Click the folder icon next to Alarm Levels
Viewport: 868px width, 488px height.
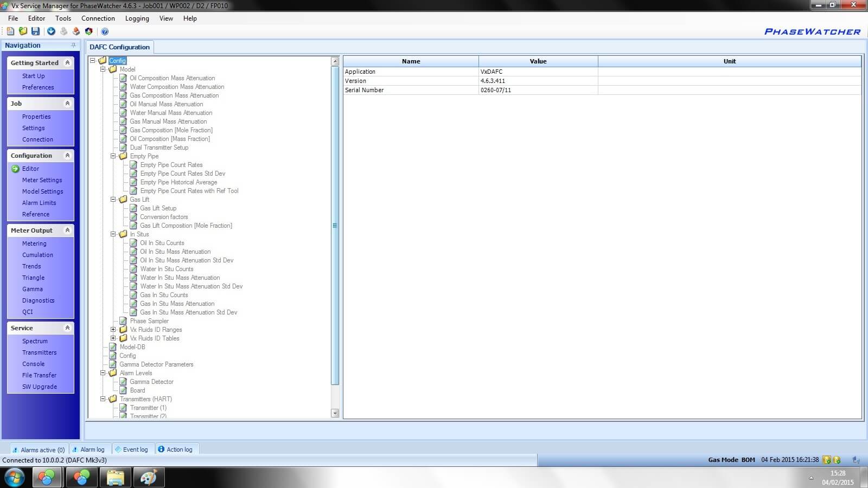[113, 373]
